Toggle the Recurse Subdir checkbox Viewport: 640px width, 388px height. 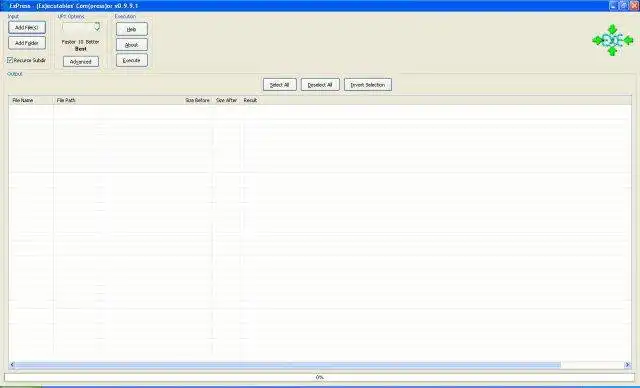coord(10,60)
